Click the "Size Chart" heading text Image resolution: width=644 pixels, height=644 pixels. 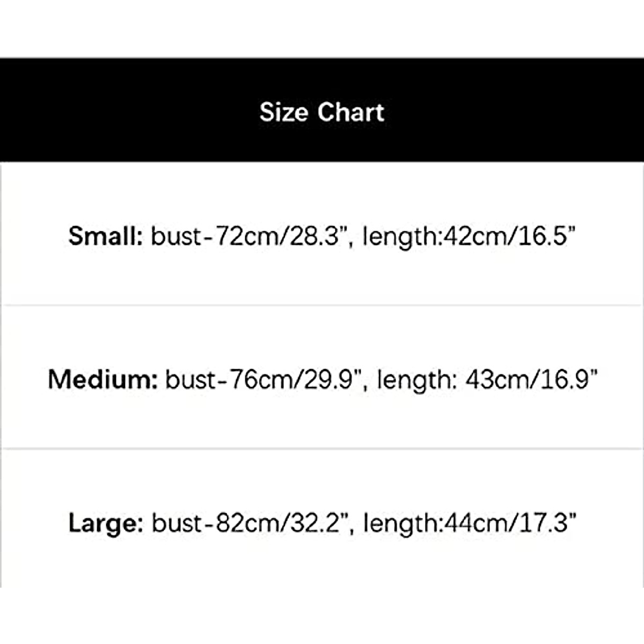pyautogui.click(x=322, y=112)
